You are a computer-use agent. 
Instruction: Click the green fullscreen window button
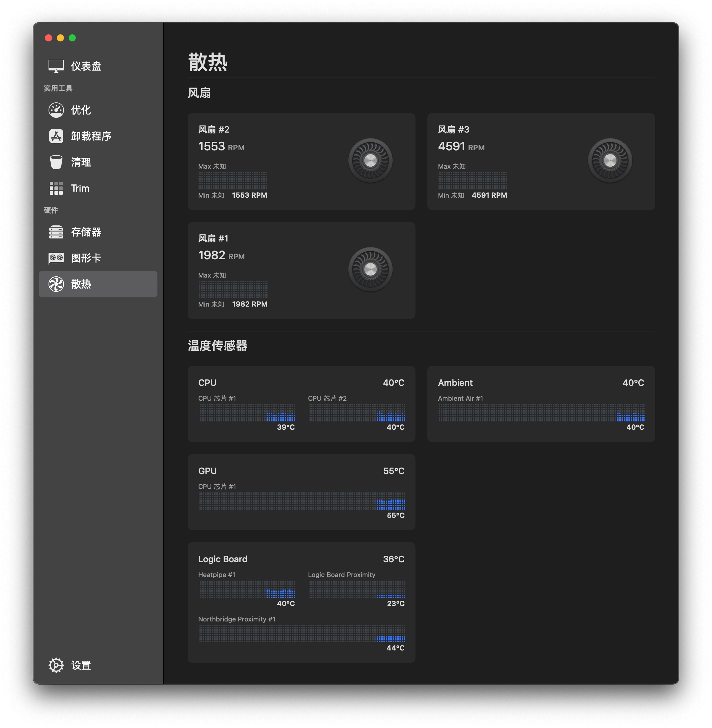[72, 38]
